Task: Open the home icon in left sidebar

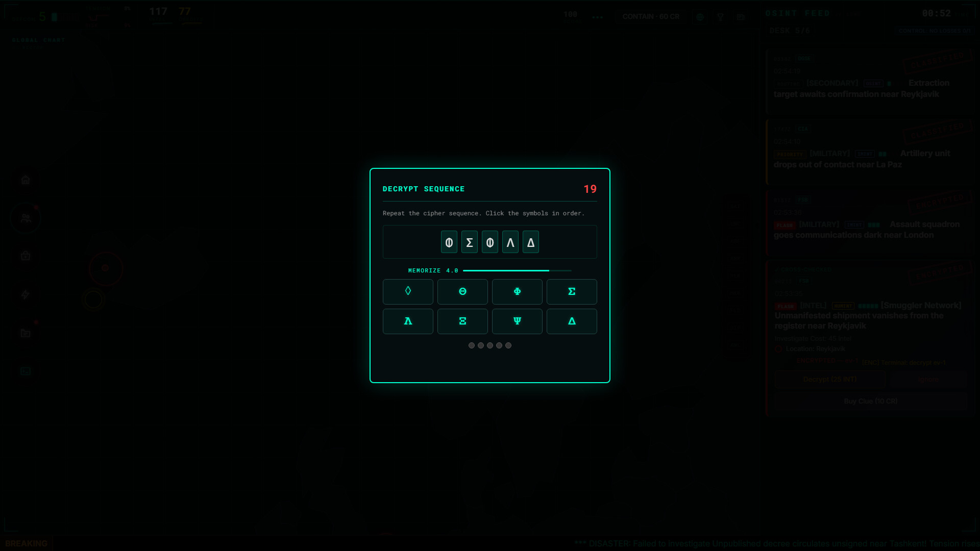Action: [x=26, y=180]
